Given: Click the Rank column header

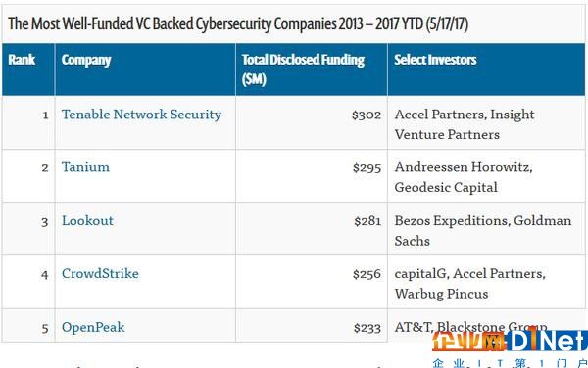Looking at the screenshot, I should tap(28, 69).
